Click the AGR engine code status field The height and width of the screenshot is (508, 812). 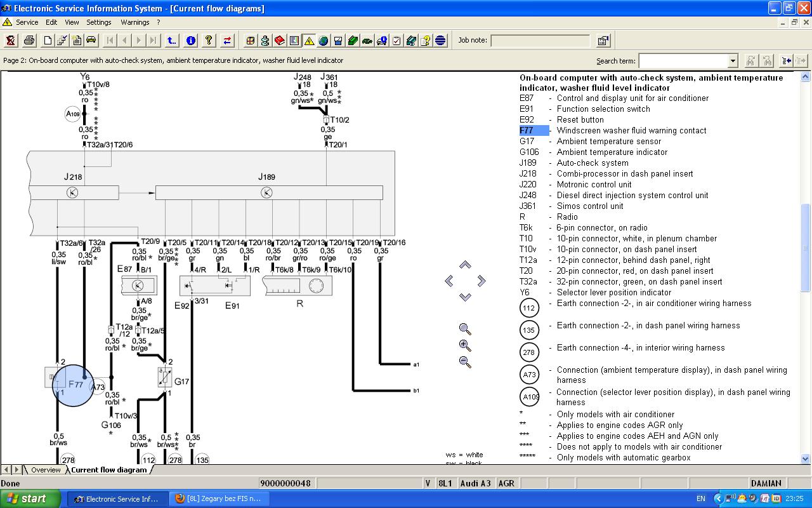506,483
